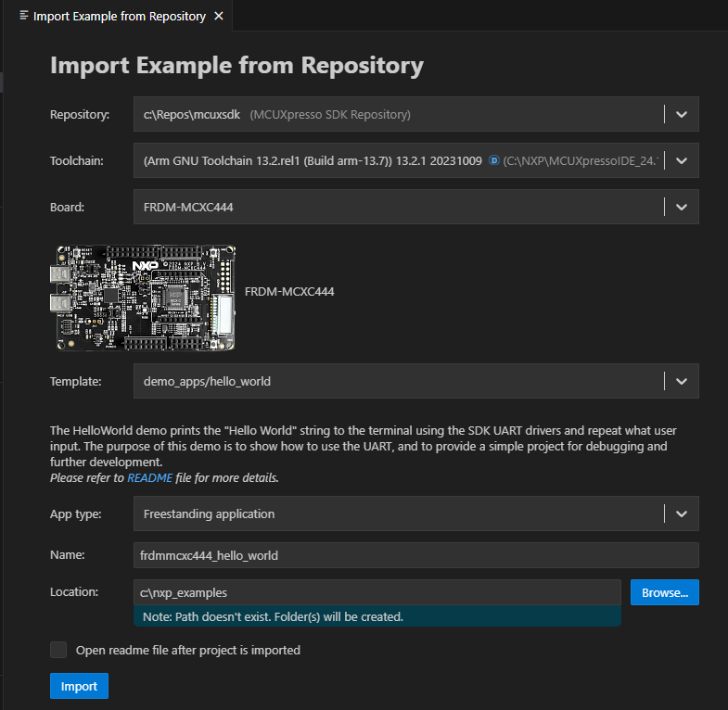Click the Toolchain dropdown chevron arrow
The image size is (728, 710).
pyautogui.click(x=682, y=160)
